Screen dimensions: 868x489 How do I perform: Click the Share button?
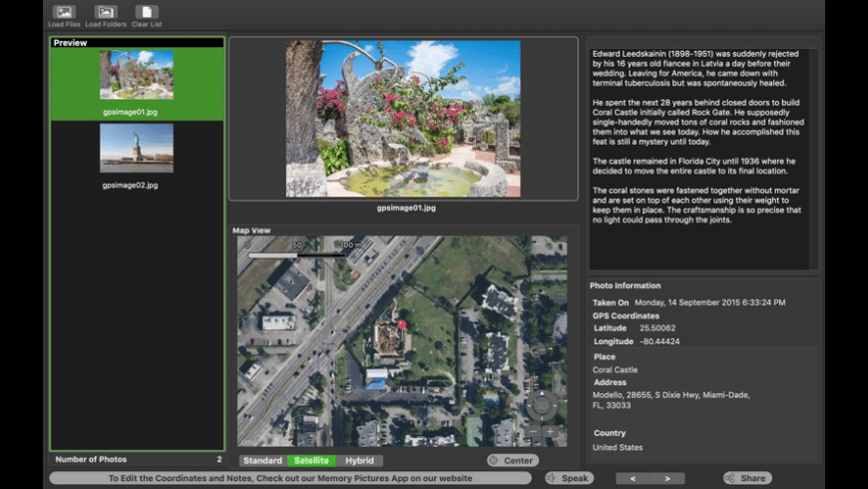[747, 478]
